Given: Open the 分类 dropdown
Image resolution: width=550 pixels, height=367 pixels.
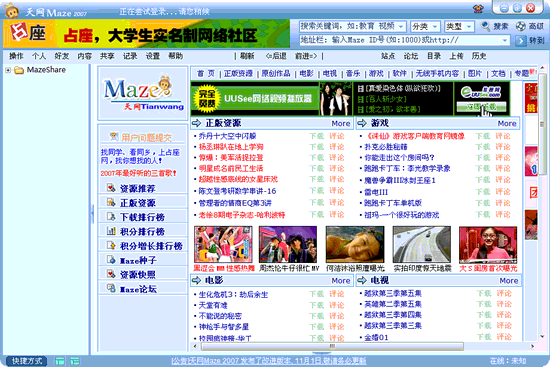Looking at the screenshot, I should 425,26.
